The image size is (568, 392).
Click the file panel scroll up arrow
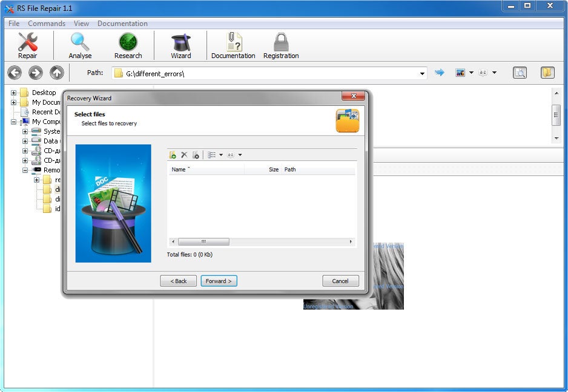click(556, 93)
